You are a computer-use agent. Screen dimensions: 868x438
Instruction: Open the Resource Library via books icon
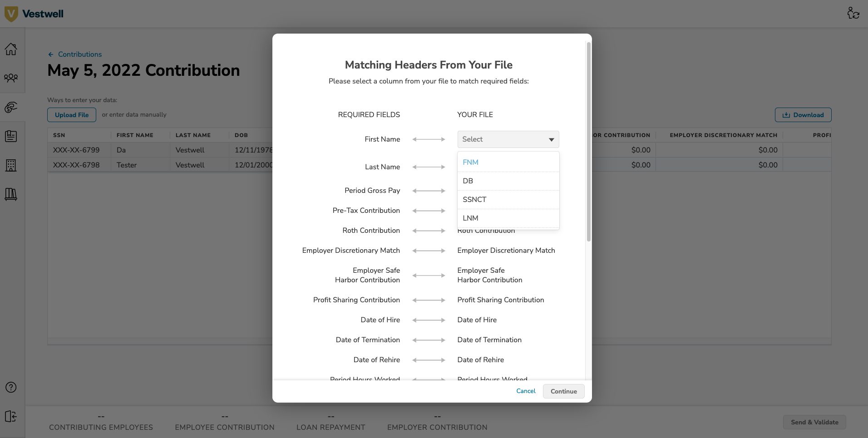click(x=11, y=195)
